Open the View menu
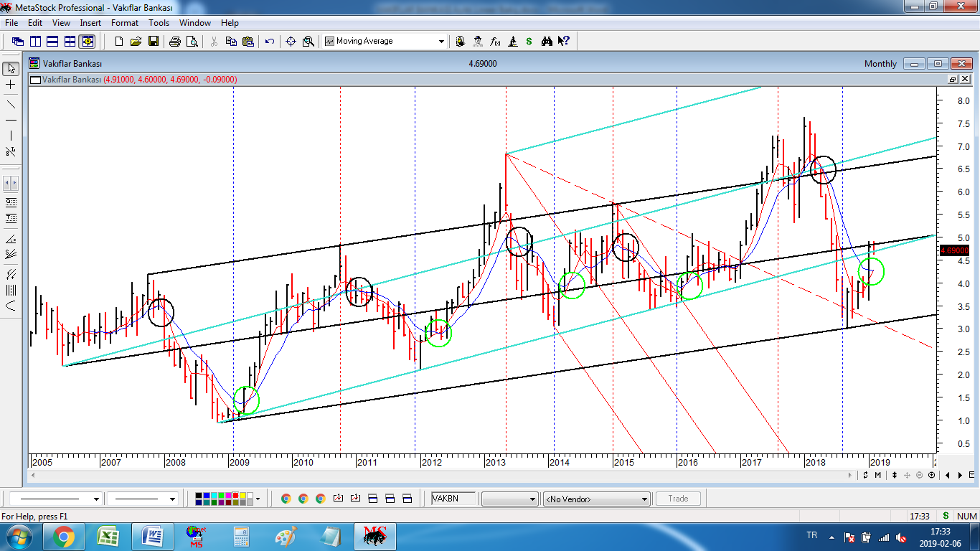Viewport: 980px width, 551px height. pos(61,23)
